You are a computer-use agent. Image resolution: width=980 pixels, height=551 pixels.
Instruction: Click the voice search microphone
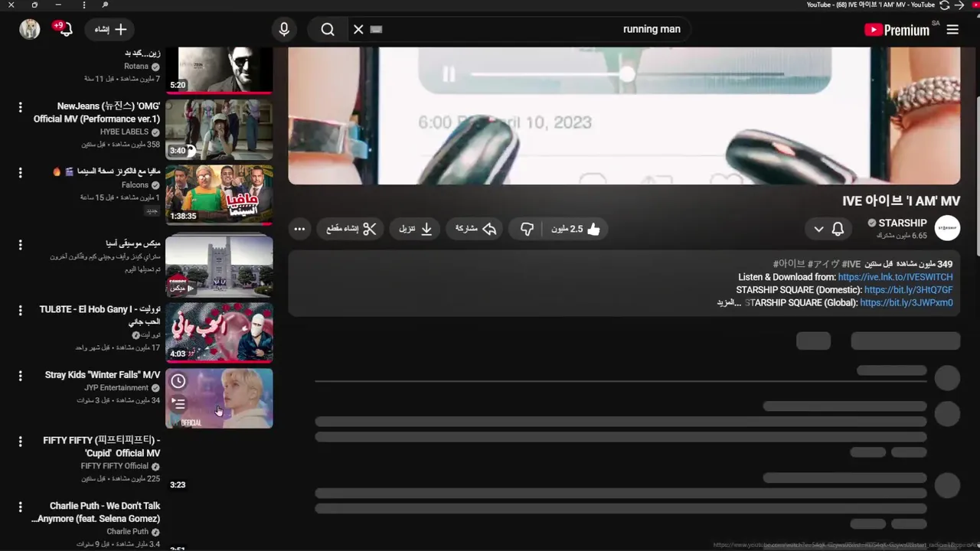(284, 29)
